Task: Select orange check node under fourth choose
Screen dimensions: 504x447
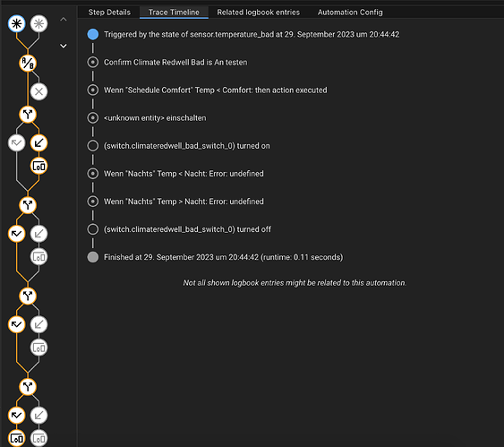Action: (x=16, y=415)
